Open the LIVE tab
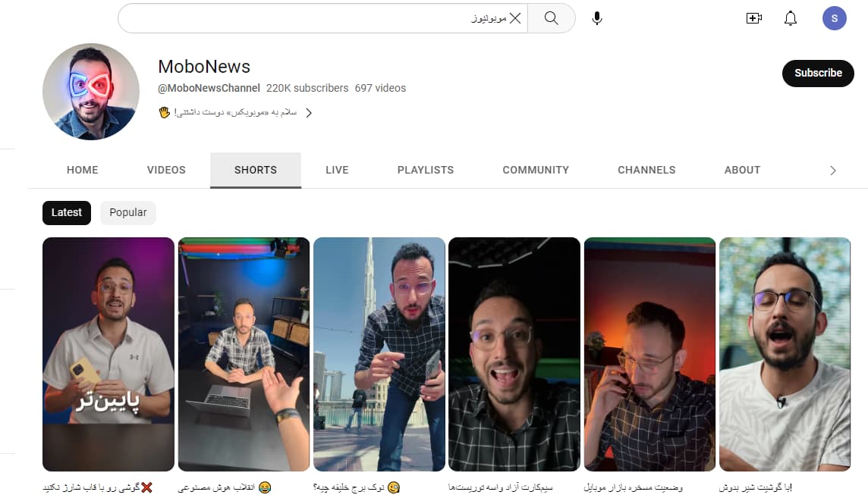Screen dimensions: 868x495 pos(337,170)
